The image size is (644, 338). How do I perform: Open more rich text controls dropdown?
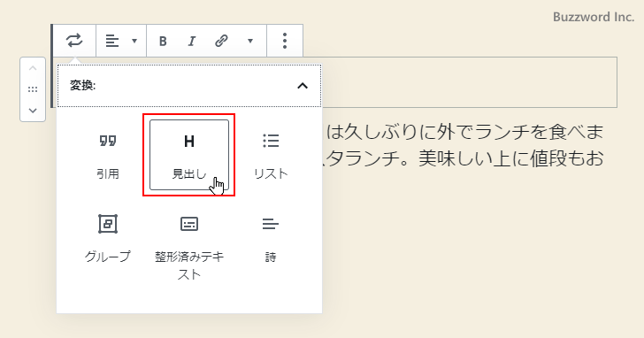(x=250, y=41)
